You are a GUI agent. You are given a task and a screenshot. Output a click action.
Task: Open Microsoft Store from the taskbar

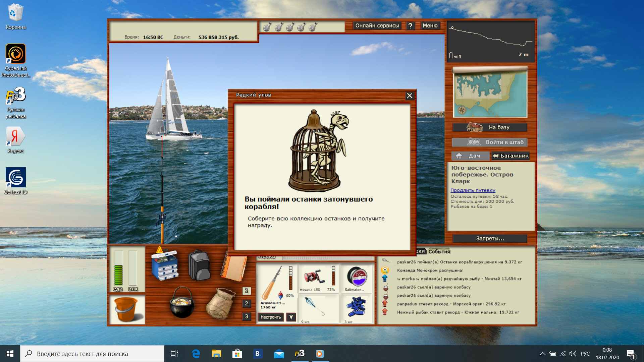[x=237, y=354]
